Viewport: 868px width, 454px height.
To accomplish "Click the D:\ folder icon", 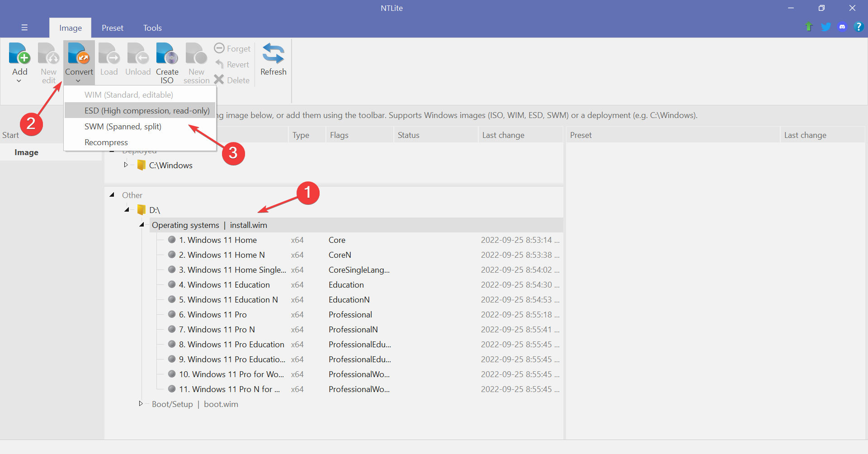I will pos(142,210).
